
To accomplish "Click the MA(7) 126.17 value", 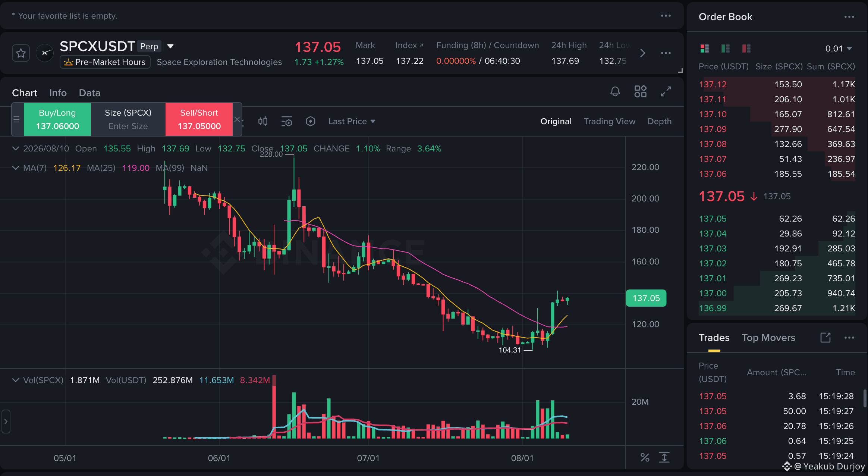I will (67, 168).
